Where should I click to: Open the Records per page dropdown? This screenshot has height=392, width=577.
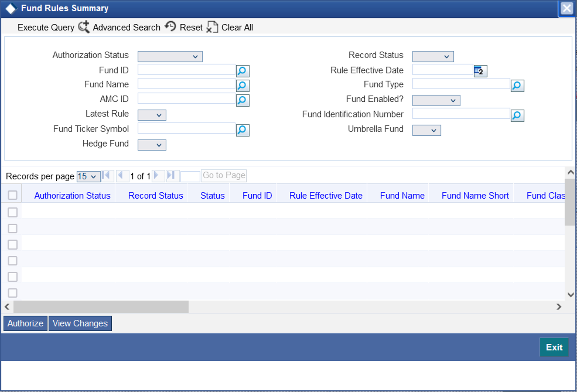pyautogui.click(x=88, y=176)
